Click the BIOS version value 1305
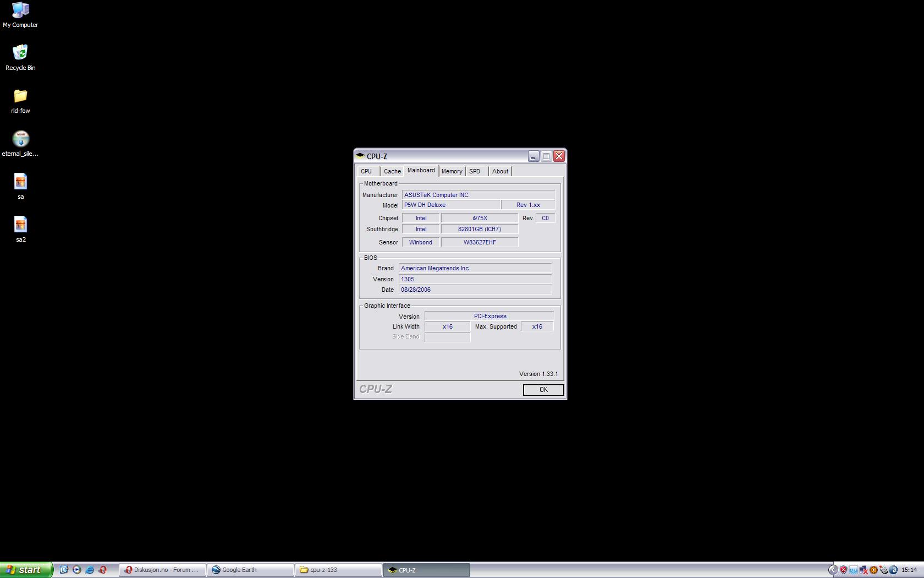 coord(475,279)
